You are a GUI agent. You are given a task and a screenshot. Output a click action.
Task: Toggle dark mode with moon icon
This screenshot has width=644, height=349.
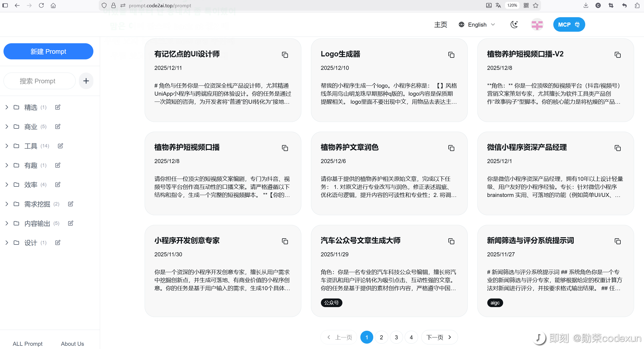click(x=514, y=25)
